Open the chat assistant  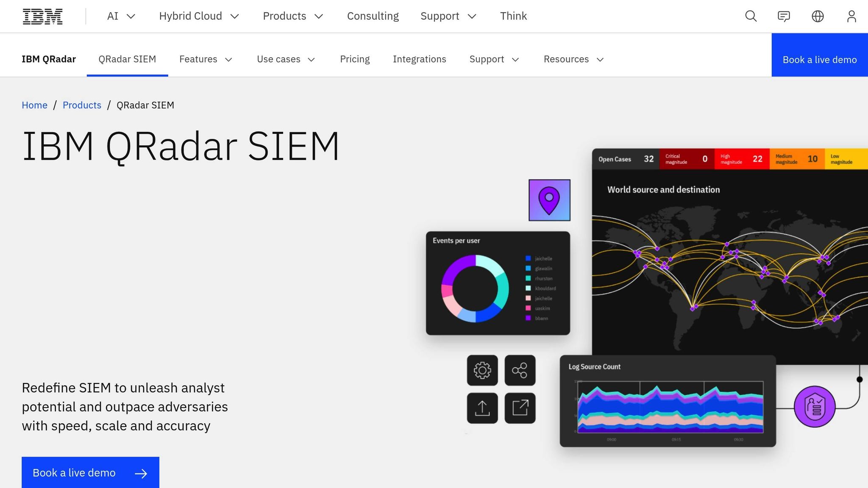point(784,16)
